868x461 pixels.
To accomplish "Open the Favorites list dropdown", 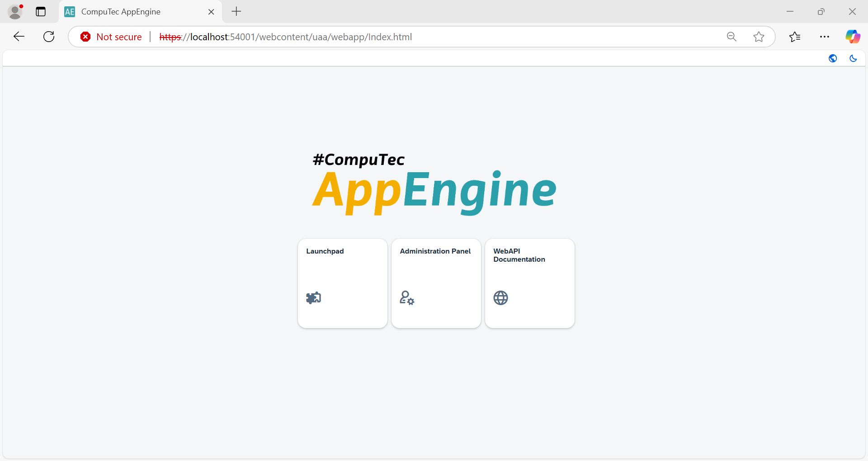I will [x=795, y=37].
